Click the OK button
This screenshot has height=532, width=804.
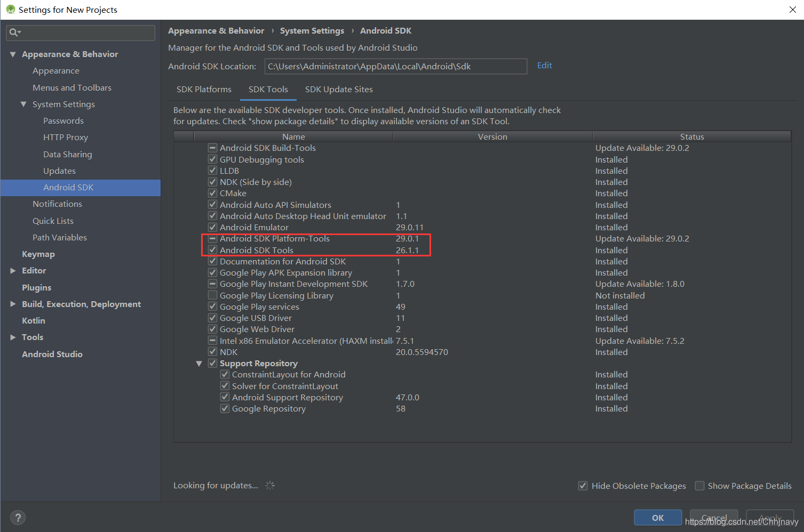[658, 518]
